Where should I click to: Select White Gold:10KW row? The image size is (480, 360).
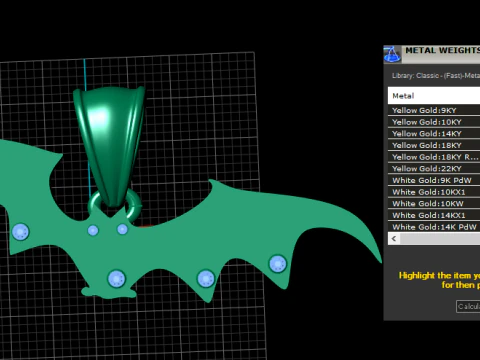click(434, 204)
